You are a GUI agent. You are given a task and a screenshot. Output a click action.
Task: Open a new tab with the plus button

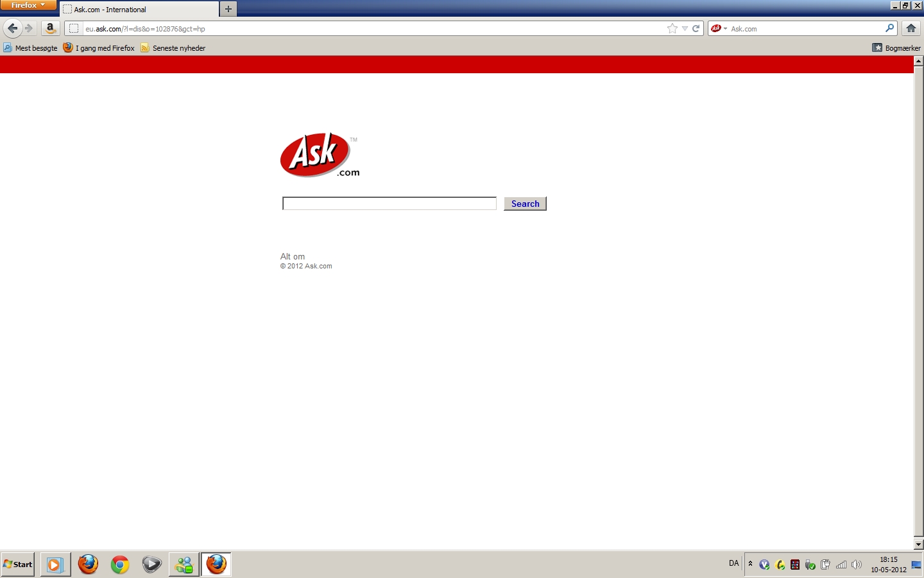tap(228, 9)
